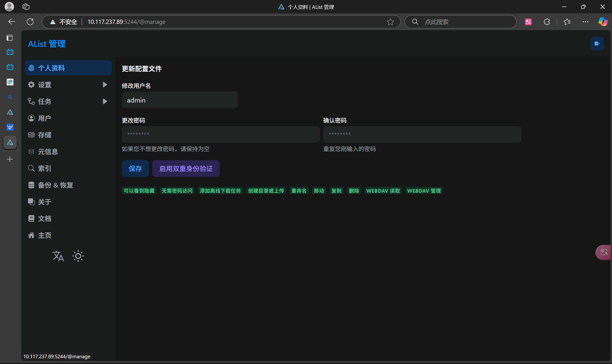
Task: Click the AList 管理 header title
Action: (x=47, y=44)
